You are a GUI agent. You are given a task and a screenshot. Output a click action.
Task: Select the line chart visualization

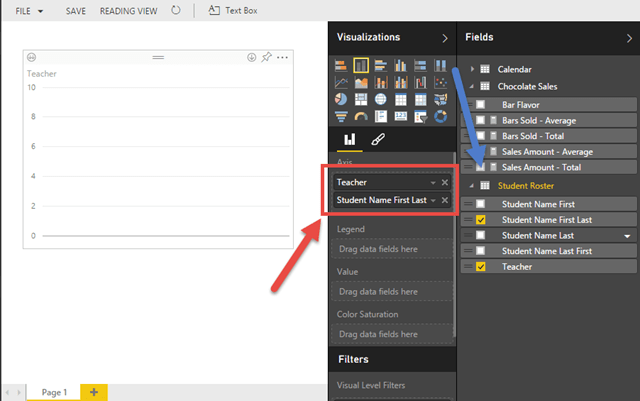(x=342, y=82)
